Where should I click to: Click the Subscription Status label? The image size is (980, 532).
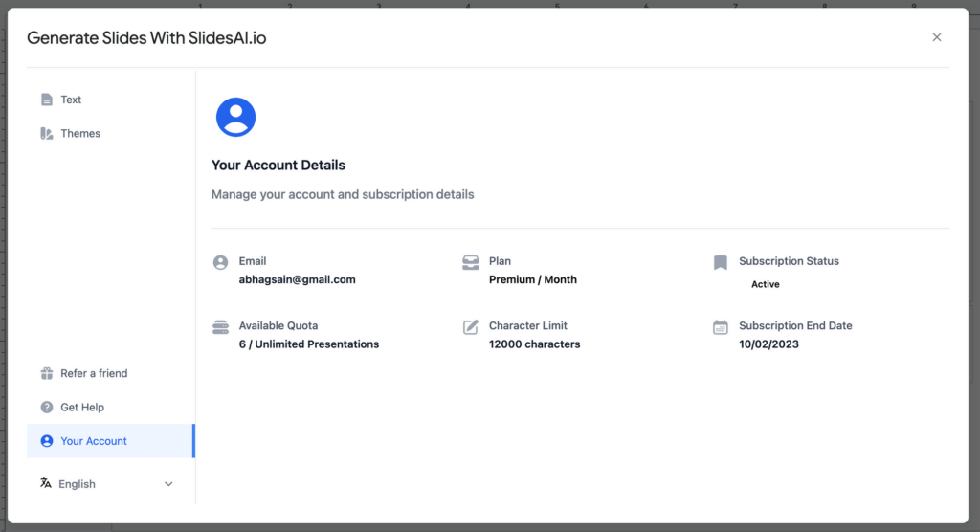point(789,260)
